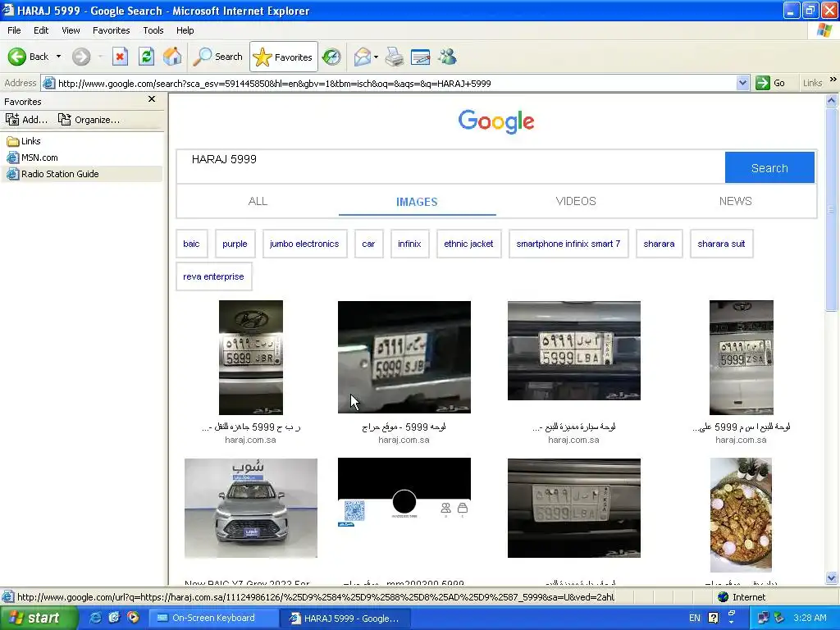
Task: Click the page scrollbar down arrow
Action: (832, 577)
